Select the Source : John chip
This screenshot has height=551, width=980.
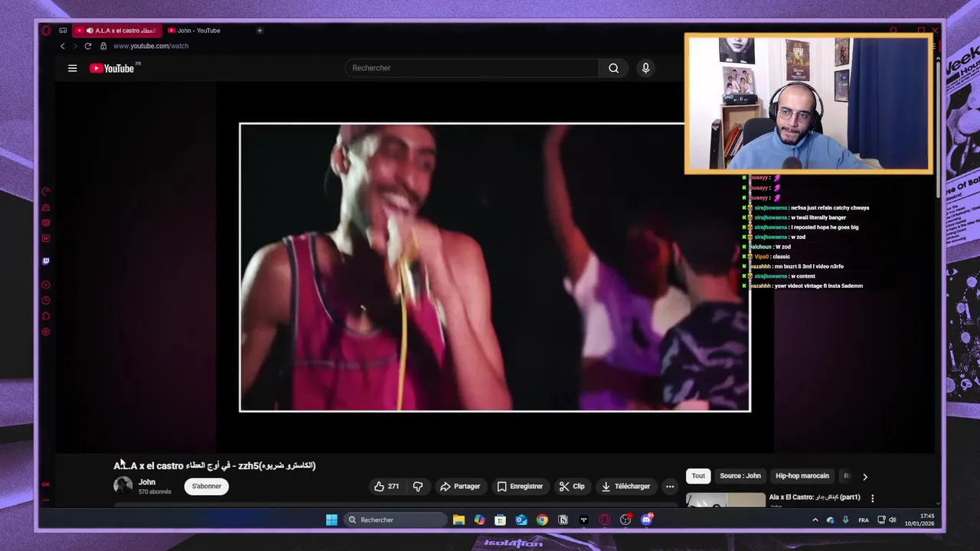[740, 476]
